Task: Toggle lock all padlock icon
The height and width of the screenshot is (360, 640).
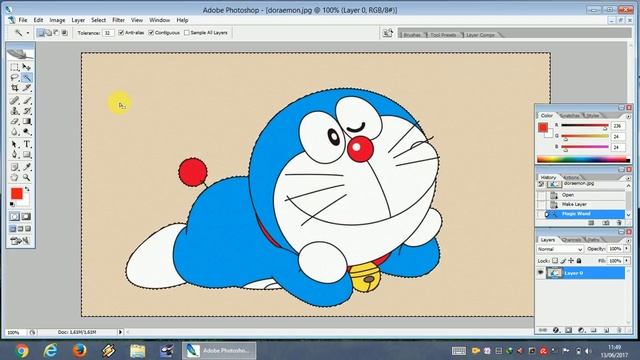Action: click(x=579, y=260)
